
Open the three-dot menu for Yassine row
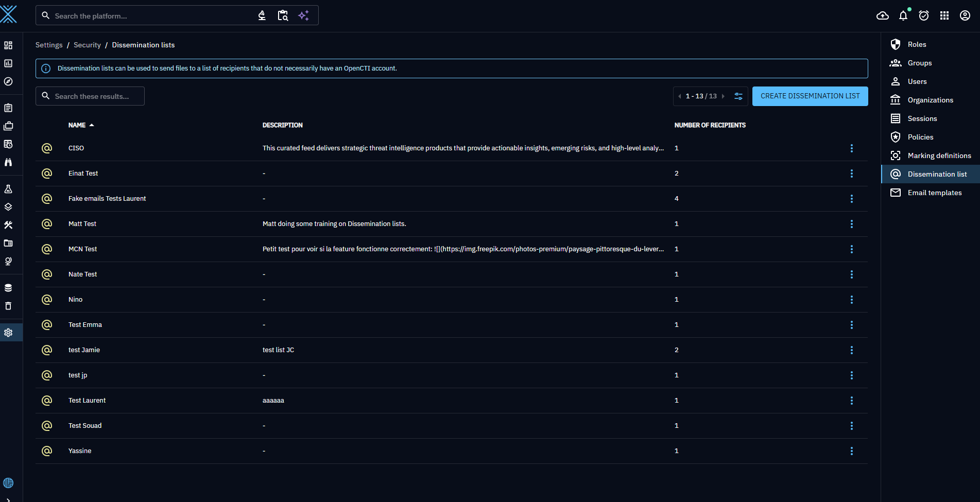pos(851,451)
